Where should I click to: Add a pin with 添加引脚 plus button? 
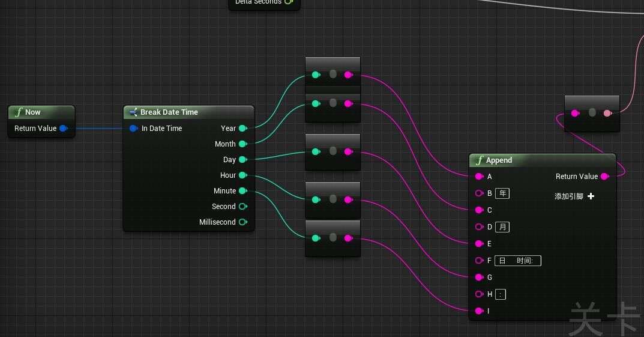(591, 196)
